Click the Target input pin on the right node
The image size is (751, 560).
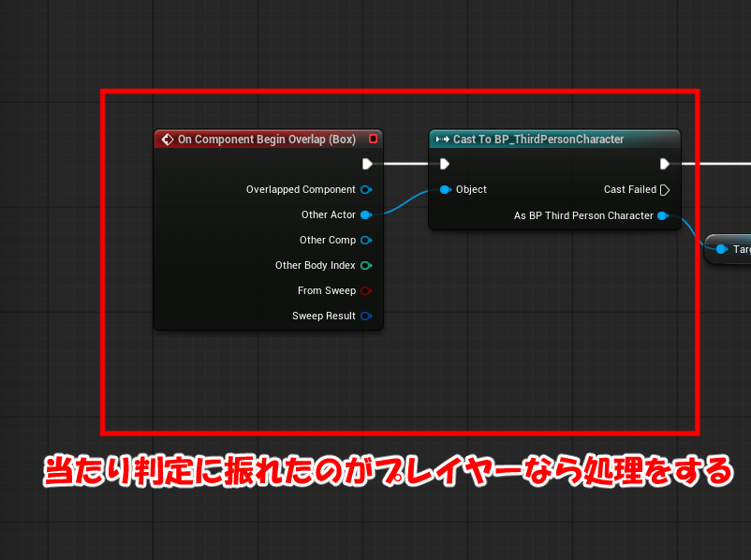tap(721, 249)
